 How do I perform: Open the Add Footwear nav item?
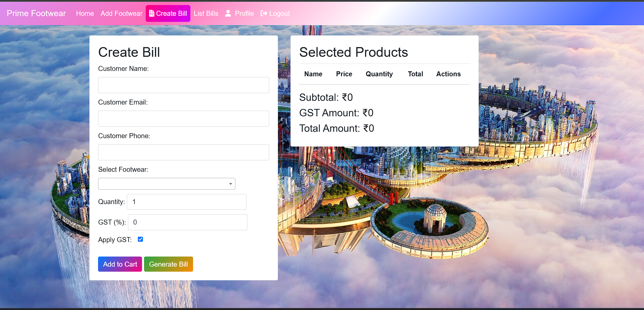pos(121,13)
